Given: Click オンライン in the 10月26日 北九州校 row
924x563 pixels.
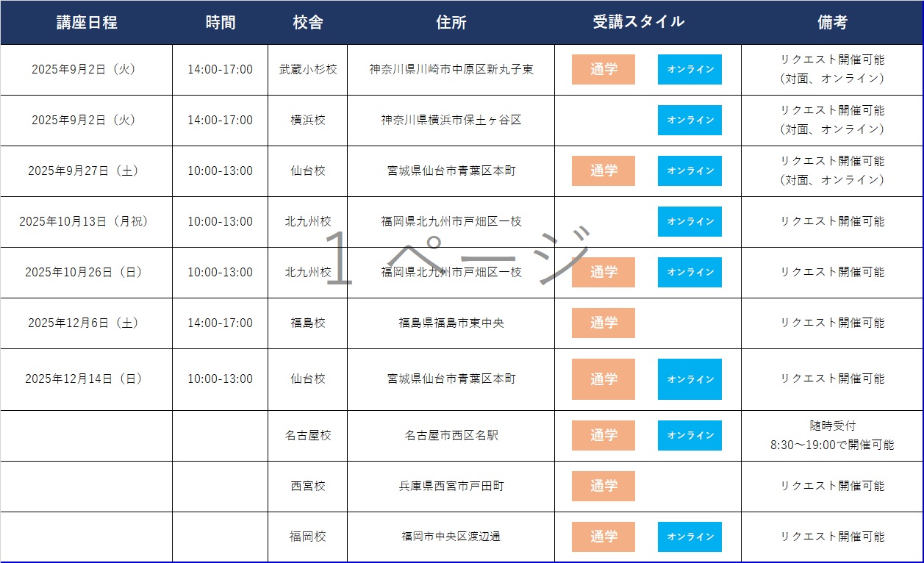Looking at the screenshot, I should pos(690,273).
